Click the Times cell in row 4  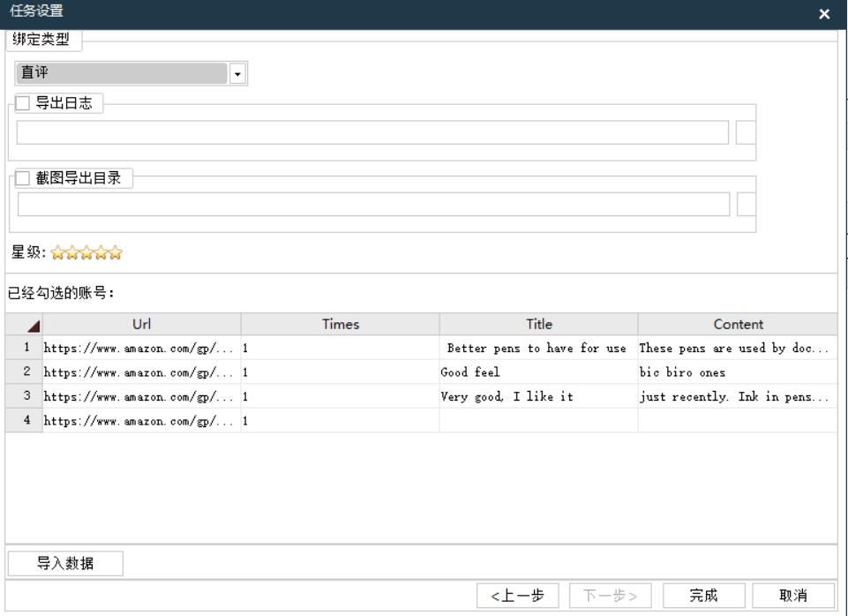coord(341,421)
